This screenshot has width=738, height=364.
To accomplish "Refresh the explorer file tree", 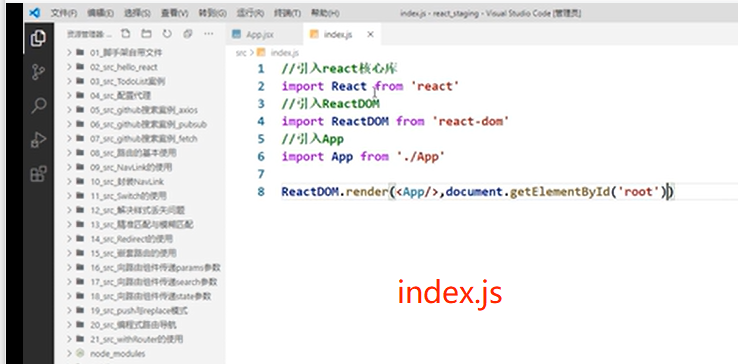I will point(167,34).
